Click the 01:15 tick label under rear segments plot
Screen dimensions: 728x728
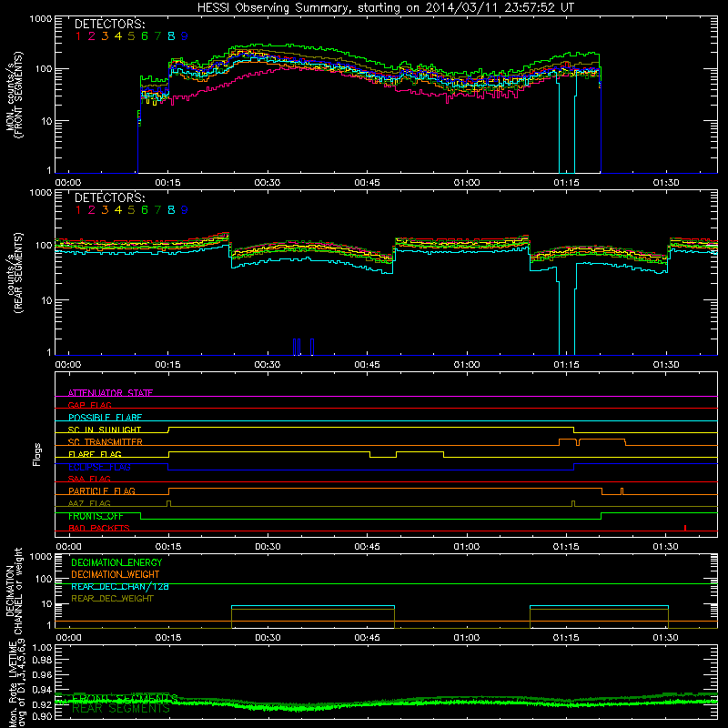point(566,365)
